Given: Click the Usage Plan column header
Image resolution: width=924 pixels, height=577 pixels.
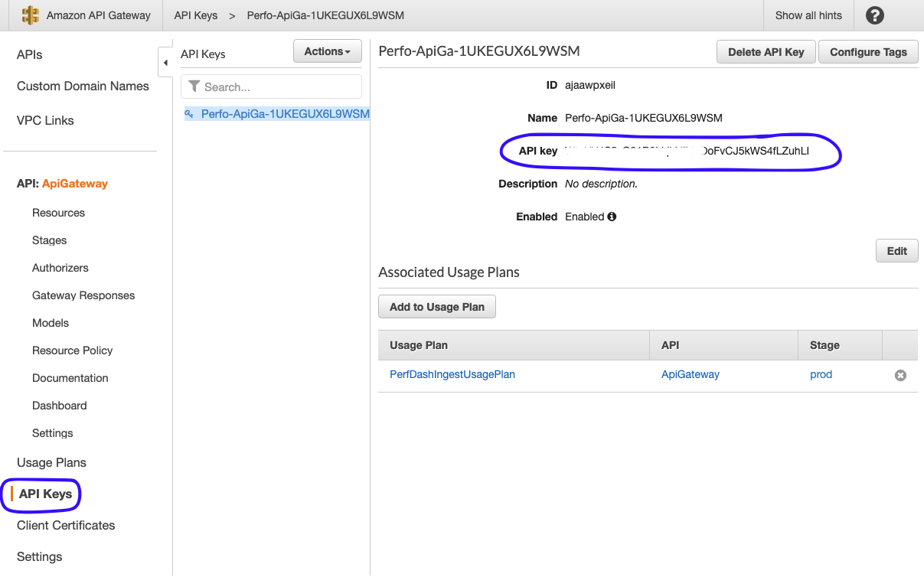Looking at the screenshot, I should coord(419,345).
